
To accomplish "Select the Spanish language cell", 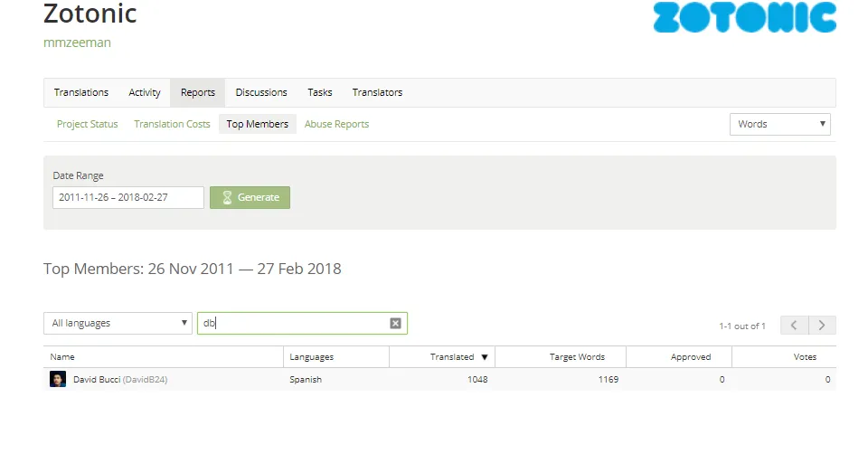I will tap(306, 379).
